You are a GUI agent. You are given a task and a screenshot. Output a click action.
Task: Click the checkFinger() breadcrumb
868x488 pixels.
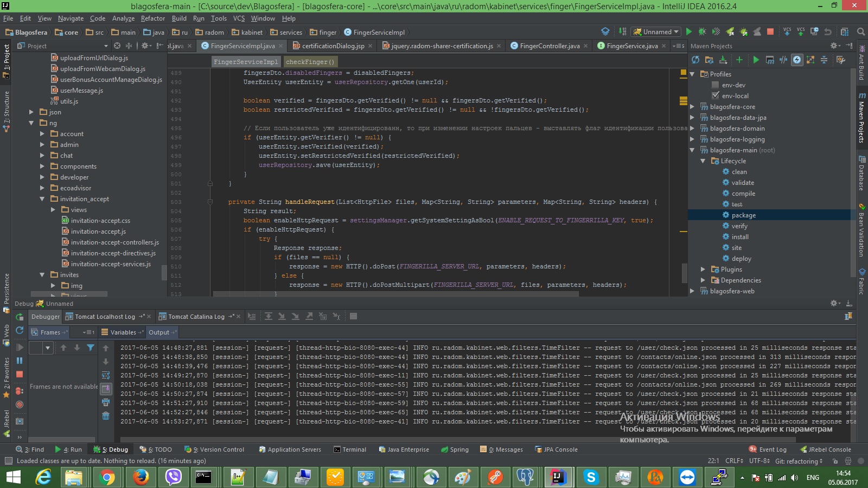(310, 62)
